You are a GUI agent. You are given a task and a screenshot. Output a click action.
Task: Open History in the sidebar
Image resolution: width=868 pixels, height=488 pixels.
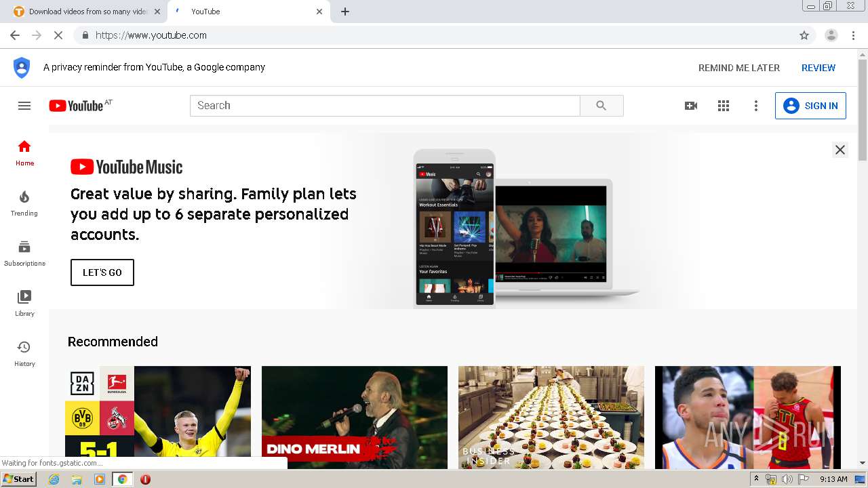[24, 354]
